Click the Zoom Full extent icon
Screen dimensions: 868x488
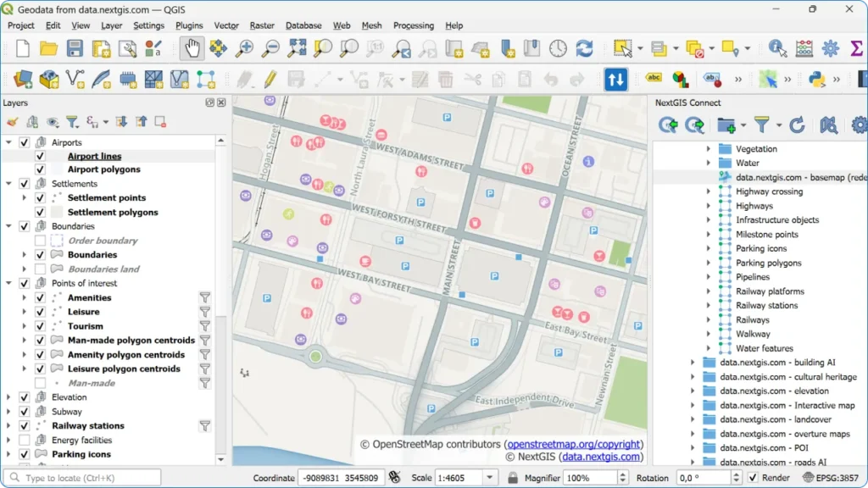(x=296, y=49)
